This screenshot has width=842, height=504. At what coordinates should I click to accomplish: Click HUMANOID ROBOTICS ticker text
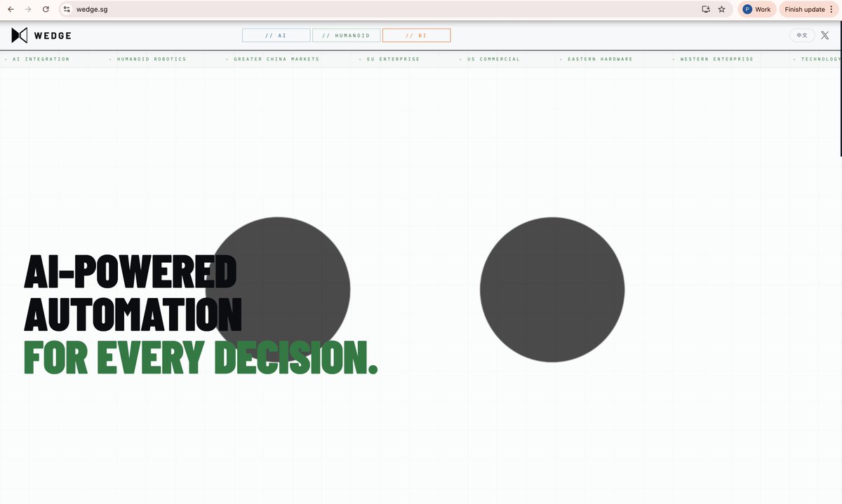tap(152, 59)
